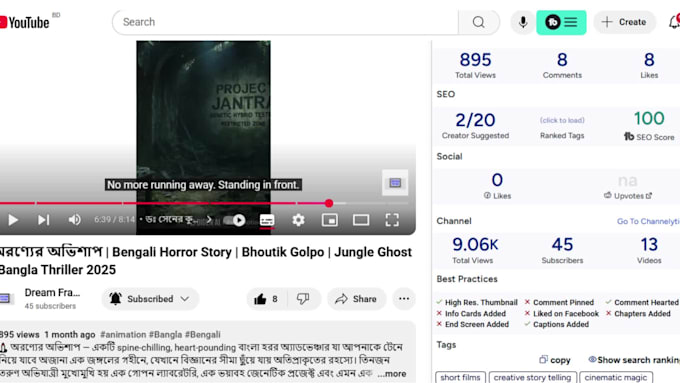Open the #animation hashtag
This screenshot has width=680, height=383.
(x=123, y=334)
